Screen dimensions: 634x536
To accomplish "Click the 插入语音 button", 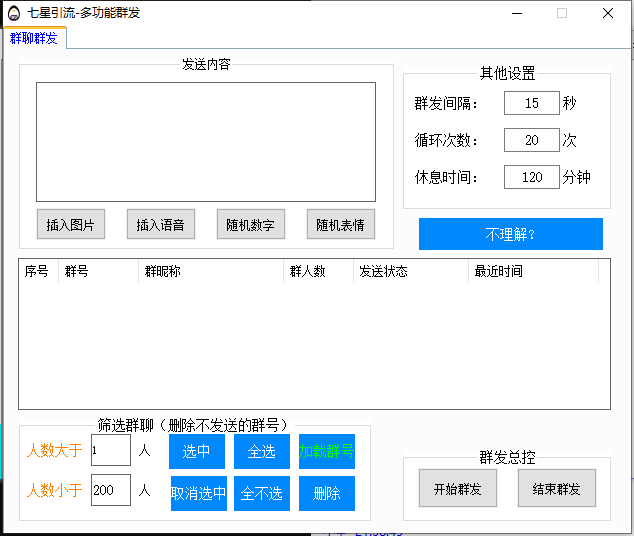I will coord(161,224).
